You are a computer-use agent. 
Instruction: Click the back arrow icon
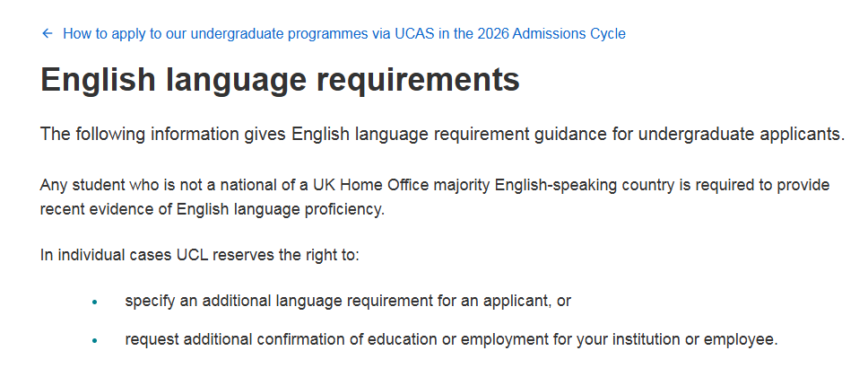tap(47, 34)
